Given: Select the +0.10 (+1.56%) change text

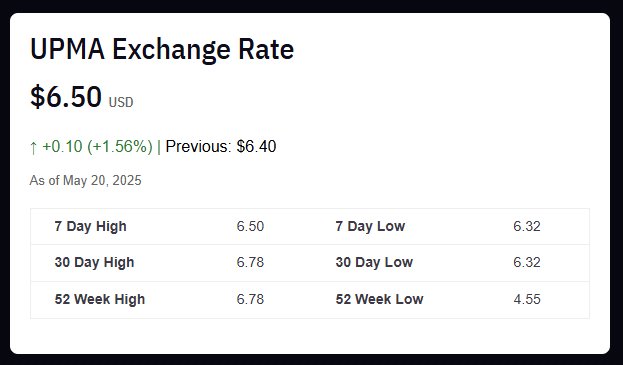Looking at the screenshot, I should tap(97, 147).
